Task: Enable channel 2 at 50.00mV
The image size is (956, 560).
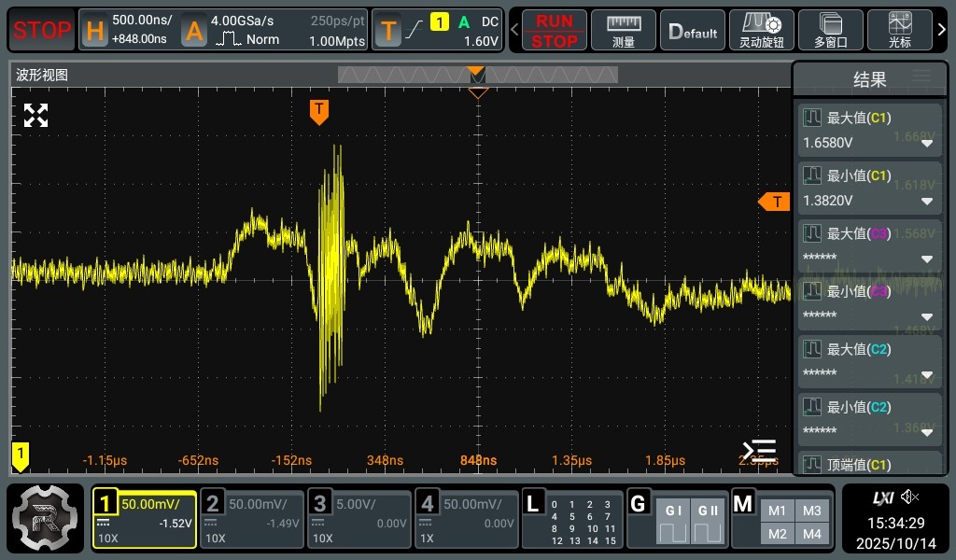Action: coord(252,519)
